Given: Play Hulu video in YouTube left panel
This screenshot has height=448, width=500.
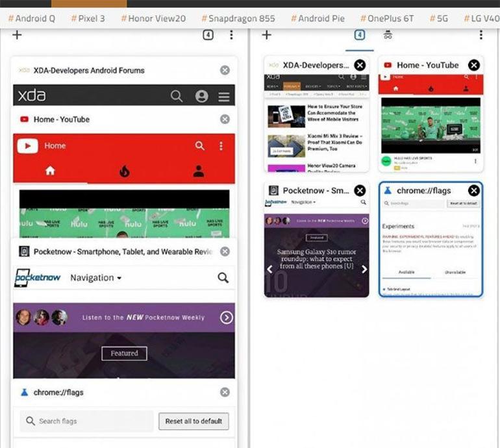Looking at the screenshot, I should 124,214.
